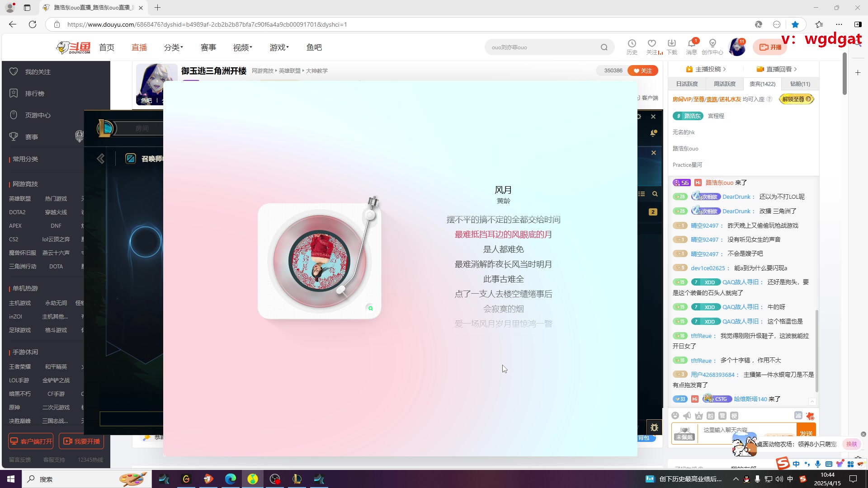Image resolution: width=868 pixels, height=488 pixels.
Task: Click the bug report icon in League client
Action: click(x=654, y=427)
